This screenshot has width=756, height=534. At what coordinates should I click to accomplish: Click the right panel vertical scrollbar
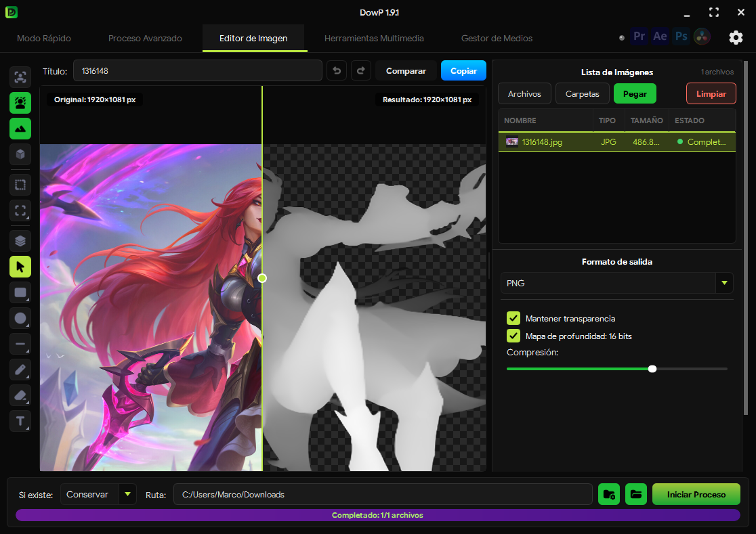(x=746, y=238)
